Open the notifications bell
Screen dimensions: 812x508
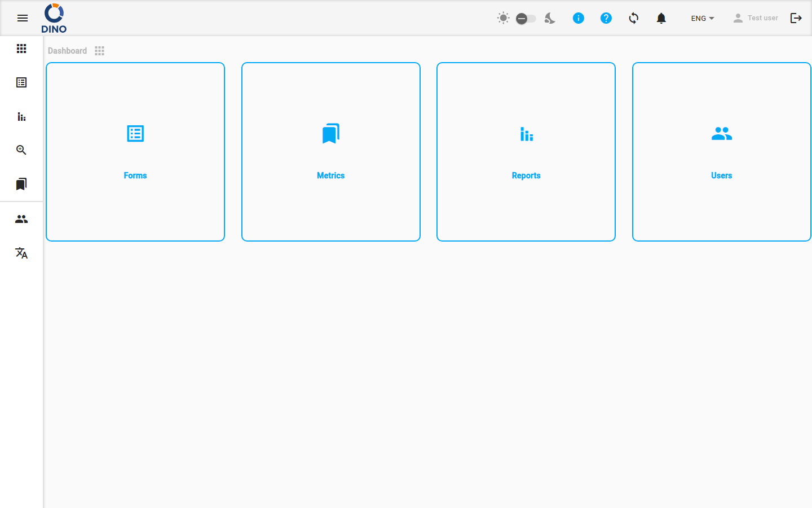click(661, 18)
